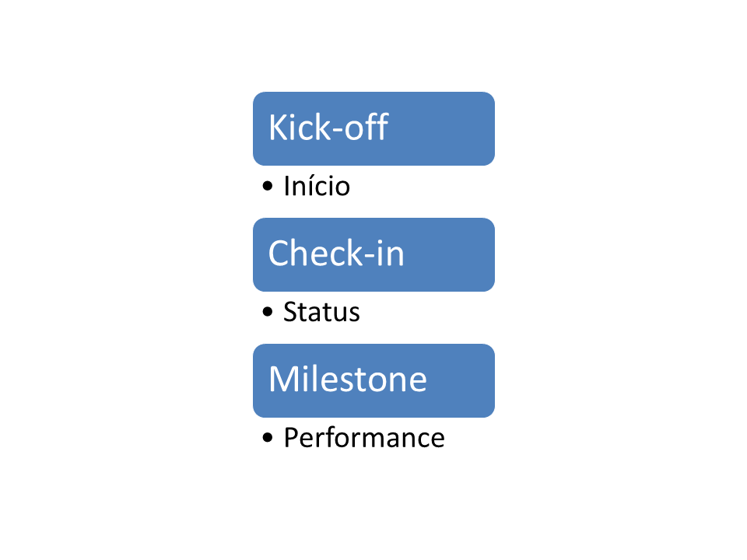Place cursor in the Milestone heading text
The height and width of the screenshot is (560, 747).
347,380
